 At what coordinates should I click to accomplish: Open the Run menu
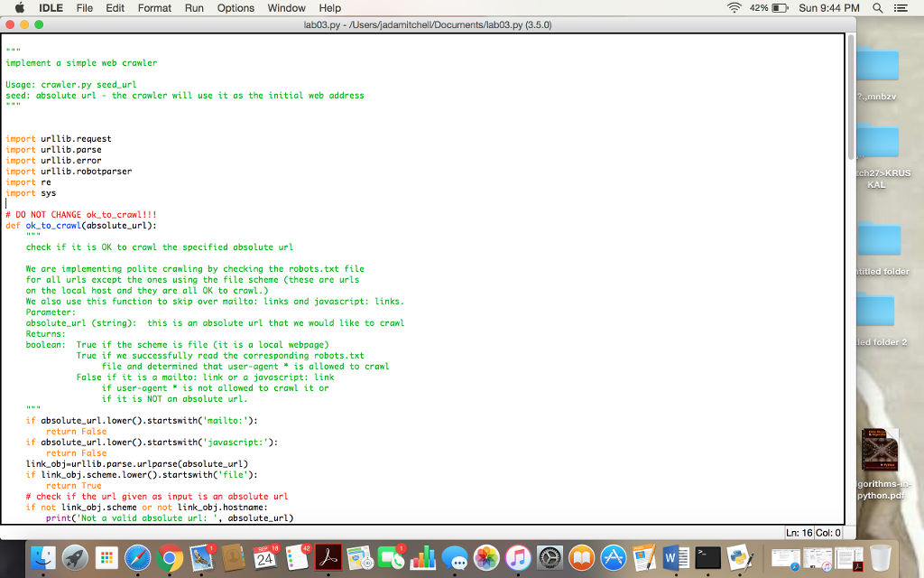tap(193, 7)
